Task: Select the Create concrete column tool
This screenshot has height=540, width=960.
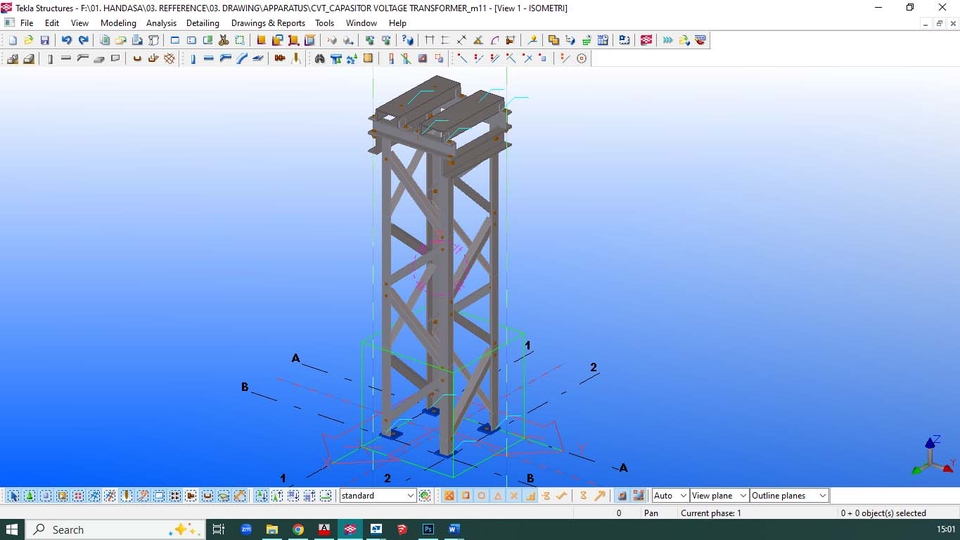Action: tap(50, 59)
